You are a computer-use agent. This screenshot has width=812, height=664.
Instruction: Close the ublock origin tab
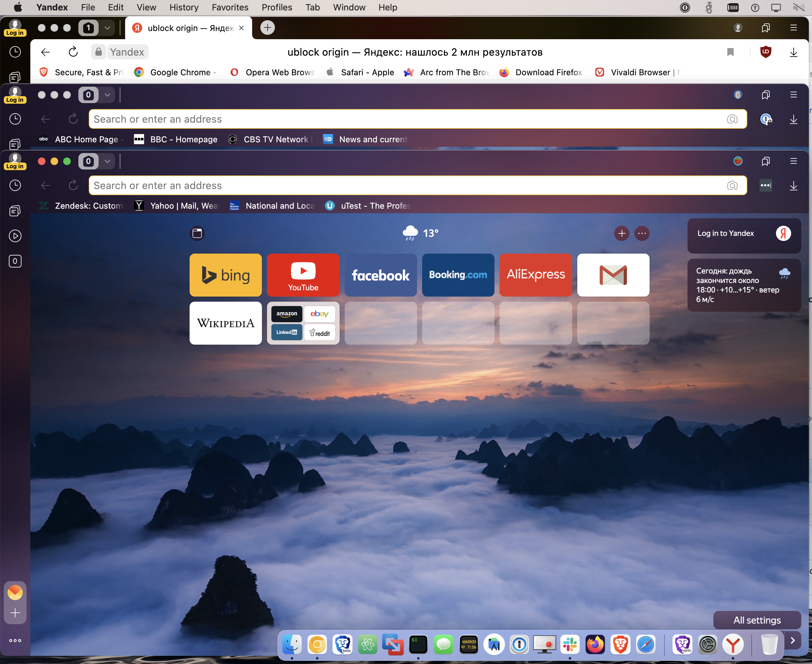click(x=241, y=28)
